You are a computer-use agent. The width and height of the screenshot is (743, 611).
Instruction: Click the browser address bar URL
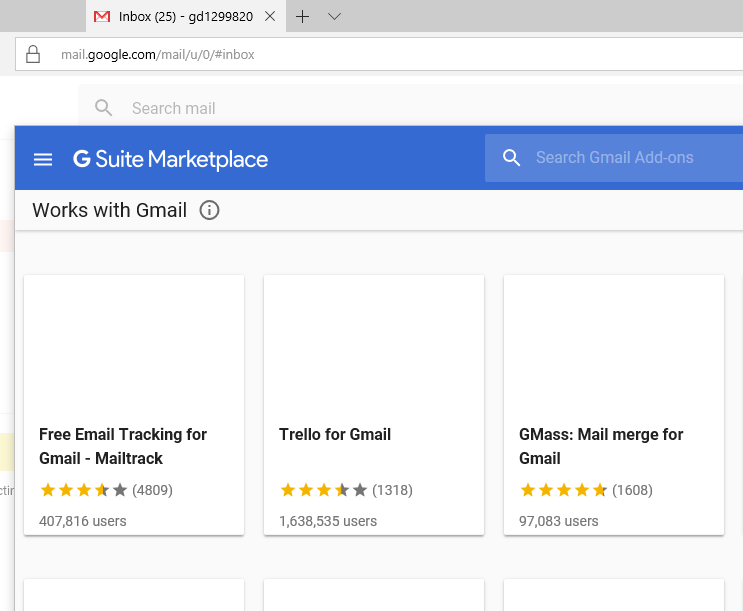[x=157, y=55]
